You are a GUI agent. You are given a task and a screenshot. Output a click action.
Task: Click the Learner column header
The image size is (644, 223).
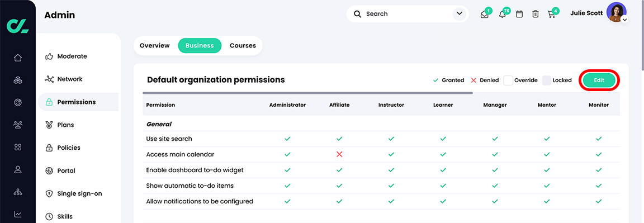[443, 105]
